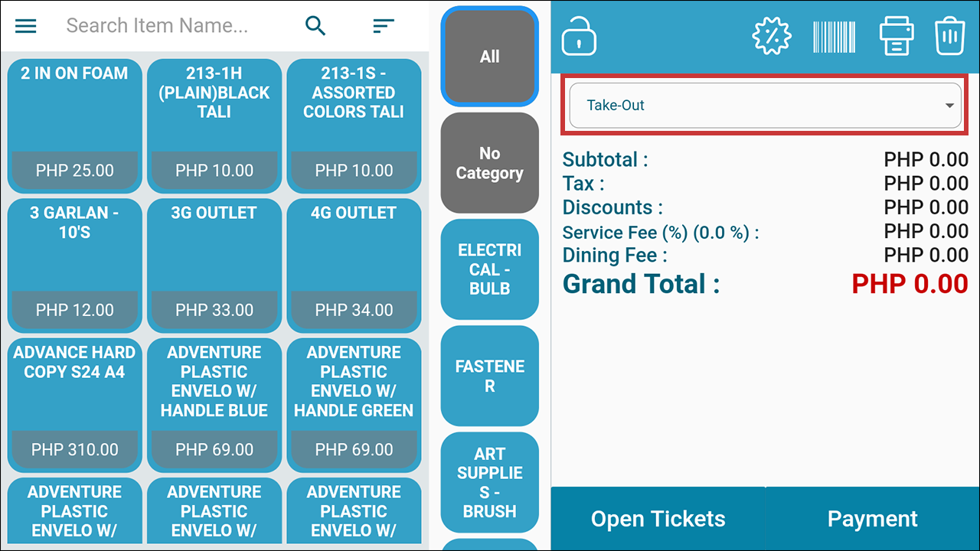This screenshot has width=980, height=551.
Task: Select the ART SUPPLIES - BRUSH category
Action: pyautogui.click(x=490, y=482)
